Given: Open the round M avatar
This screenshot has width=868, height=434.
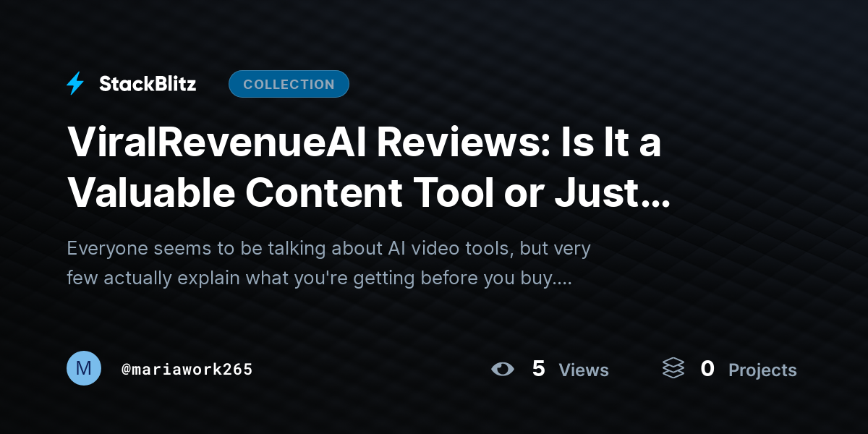Looking at the screenshot, I should 84,369.
